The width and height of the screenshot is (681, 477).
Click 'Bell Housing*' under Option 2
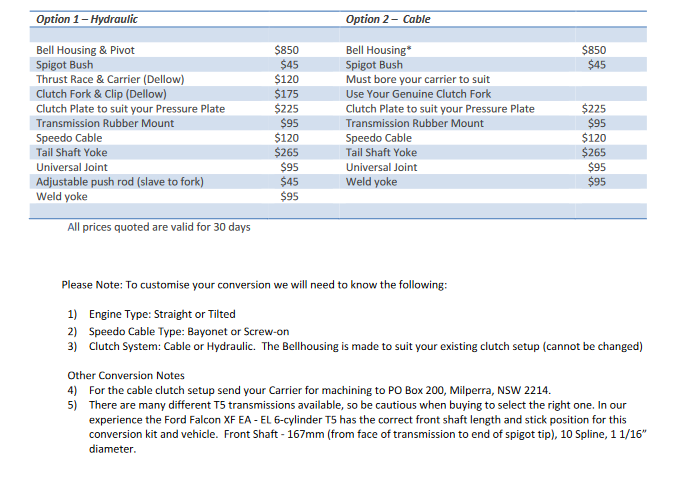coord(376,50)
